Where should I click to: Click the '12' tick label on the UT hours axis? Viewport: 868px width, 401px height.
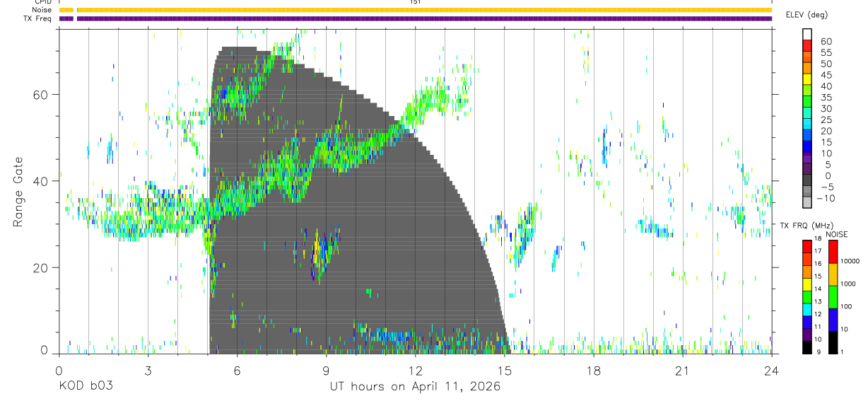[415, 370]
